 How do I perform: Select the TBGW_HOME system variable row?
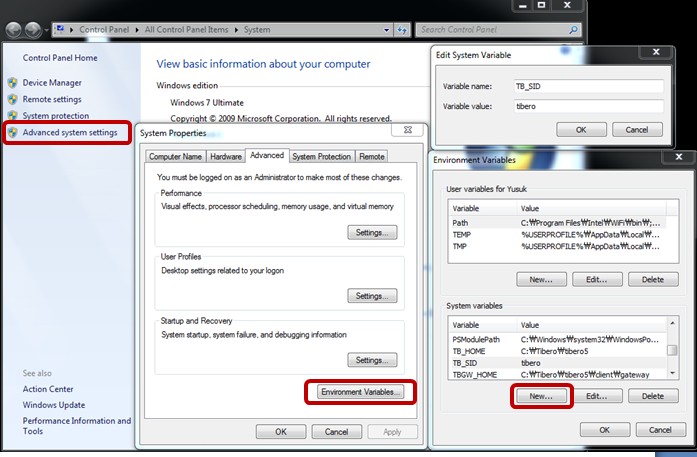click(557, 375)
